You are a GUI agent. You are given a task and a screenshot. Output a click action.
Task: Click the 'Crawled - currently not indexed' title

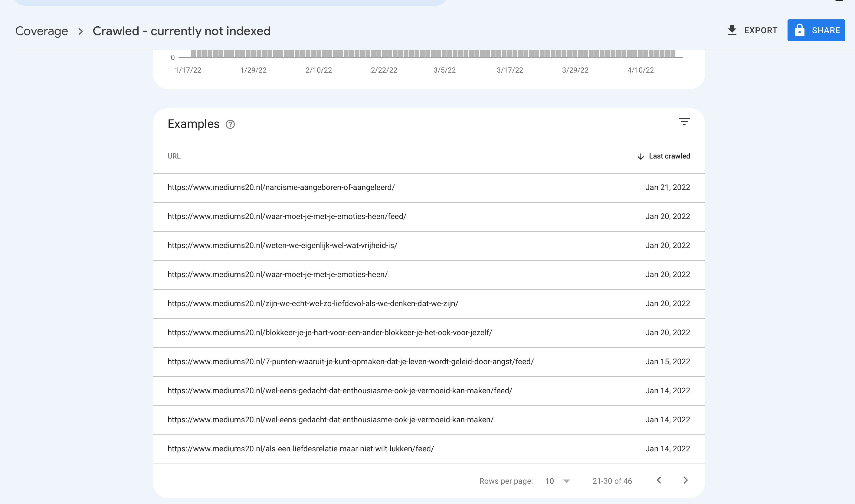[182, 31]
